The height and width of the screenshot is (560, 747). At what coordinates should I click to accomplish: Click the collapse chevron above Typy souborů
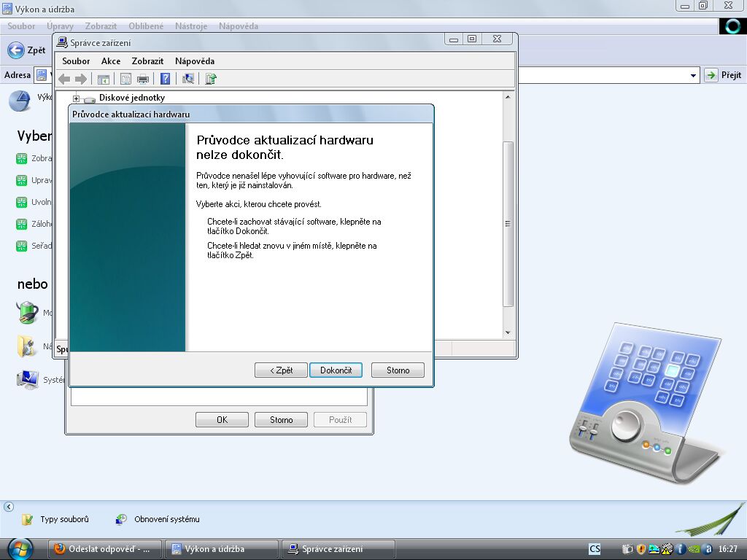click(x=9, y=507)
